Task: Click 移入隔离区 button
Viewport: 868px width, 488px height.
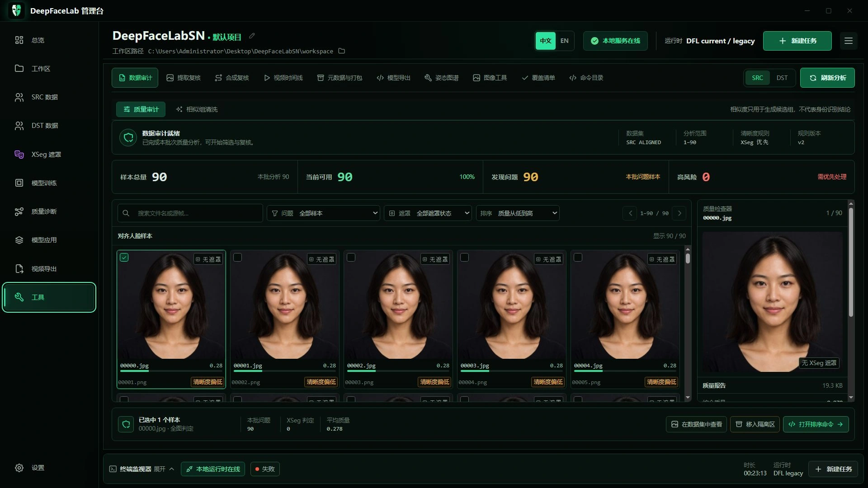Action: [755, 424]
